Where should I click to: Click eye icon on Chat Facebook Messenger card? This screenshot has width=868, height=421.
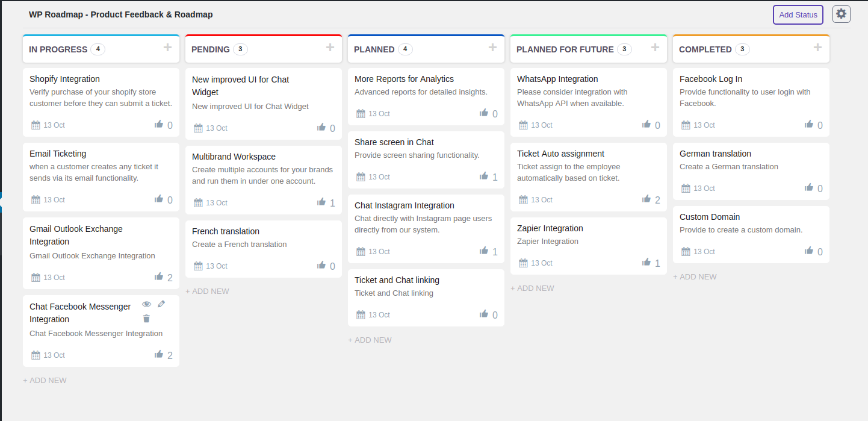(146, 304)
